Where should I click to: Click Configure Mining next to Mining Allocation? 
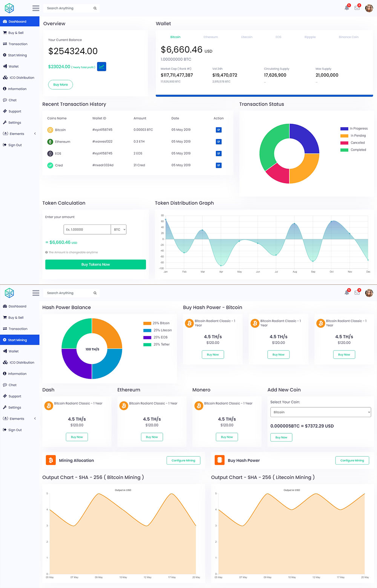point(183,461)
